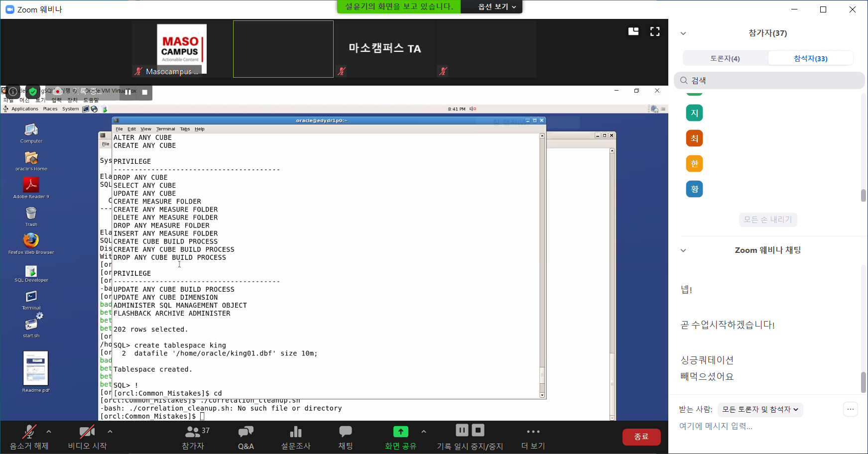Collapse the 참가자 panel chevron
The width and height of the screenshot is (868, 454).
[683, 33]
